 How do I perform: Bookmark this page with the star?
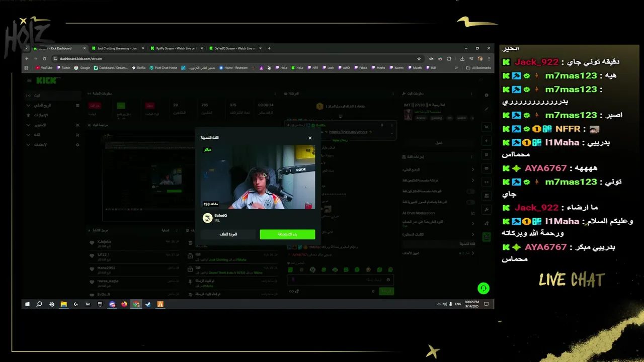coord(419,58)
